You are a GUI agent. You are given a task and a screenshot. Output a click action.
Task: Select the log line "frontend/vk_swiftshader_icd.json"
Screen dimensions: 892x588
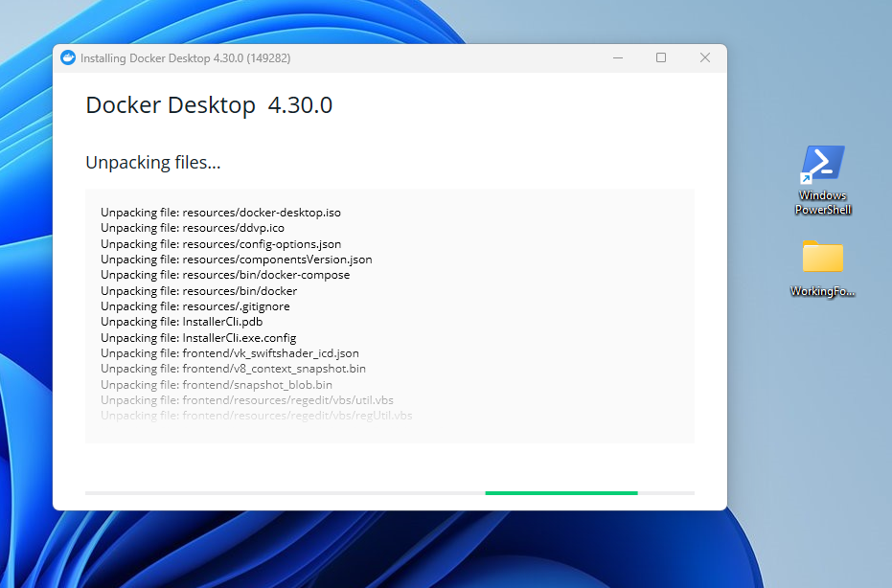(230, 353)
